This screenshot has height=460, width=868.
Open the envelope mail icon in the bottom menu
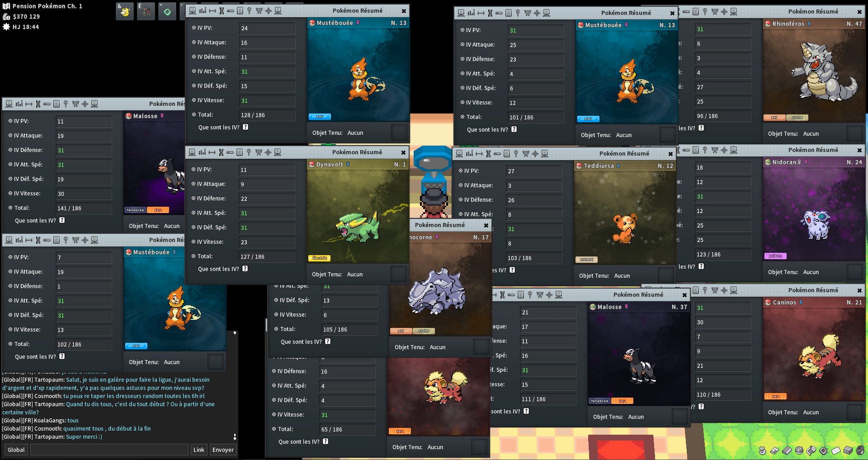point(835,451)
